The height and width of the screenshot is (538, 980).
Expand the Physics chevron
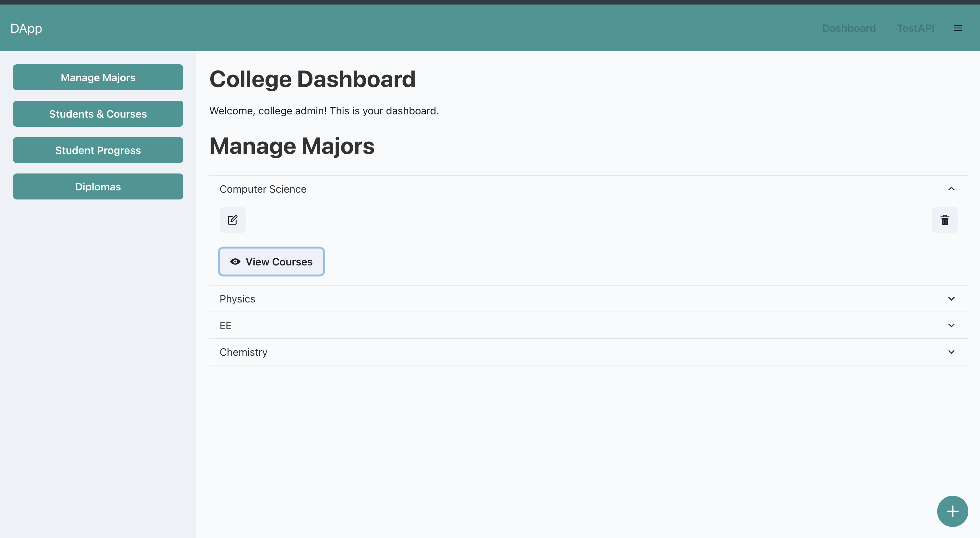[x=951, y=299]
